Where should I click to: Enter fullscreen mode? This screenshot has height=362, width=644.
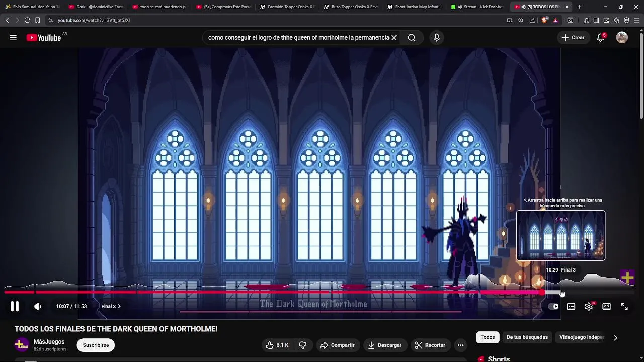point(624,306)
